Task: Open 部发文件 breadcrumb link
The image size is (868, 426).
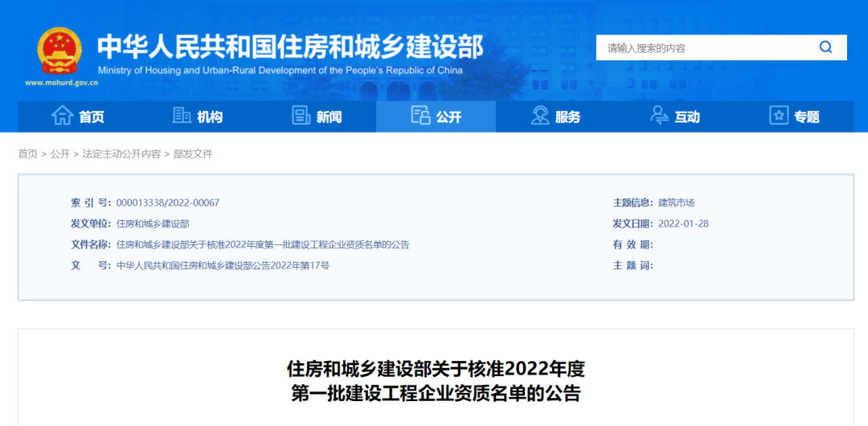Action: [x=193, y=154]
